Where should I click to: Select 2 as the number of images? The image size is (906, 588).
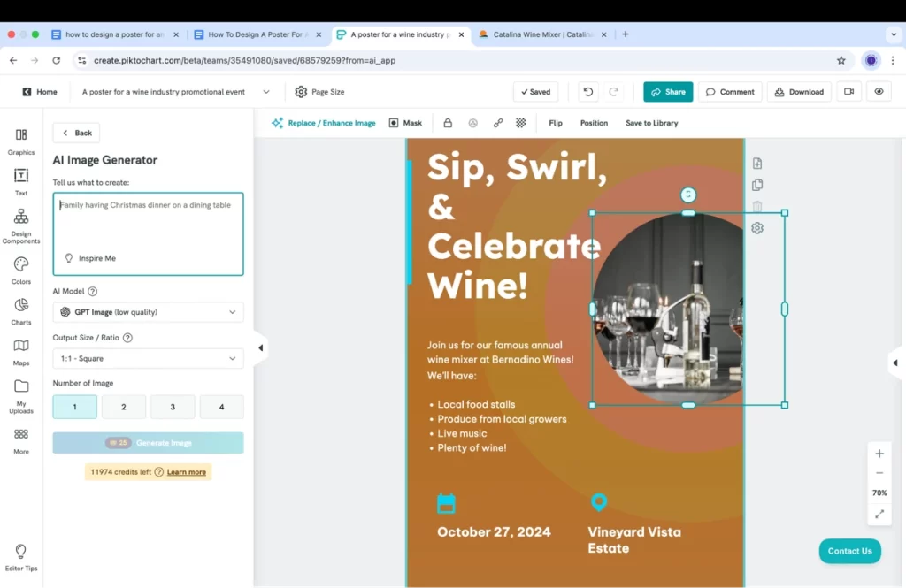[123, 407]
